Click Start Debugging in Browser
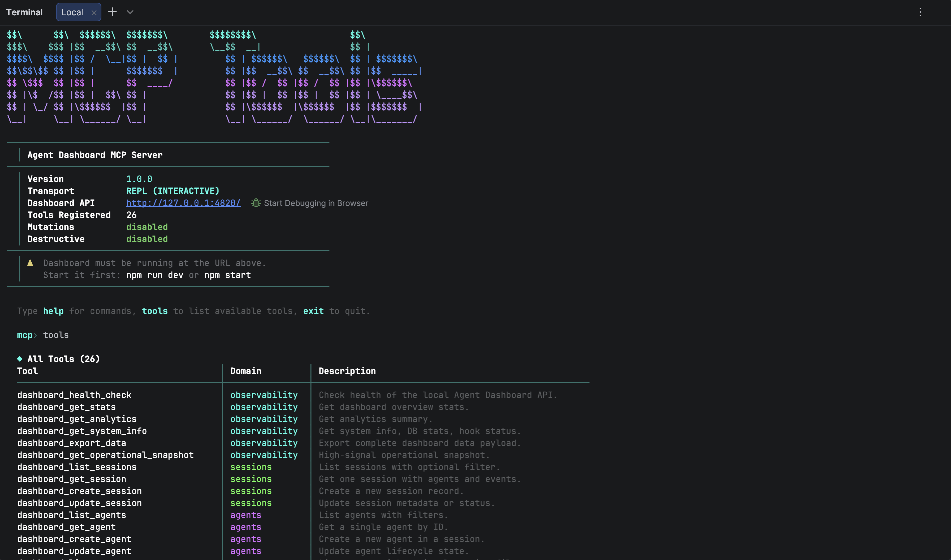Screen dimensions: 951x560 tap(316, 203)
